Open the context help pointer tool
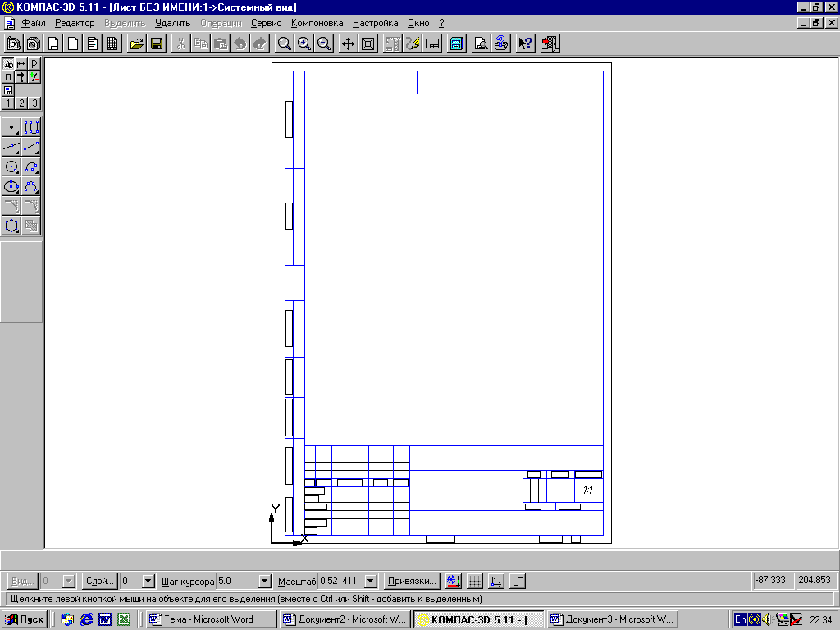The height and width of the screenshot is (630, 840). [526, 43]
